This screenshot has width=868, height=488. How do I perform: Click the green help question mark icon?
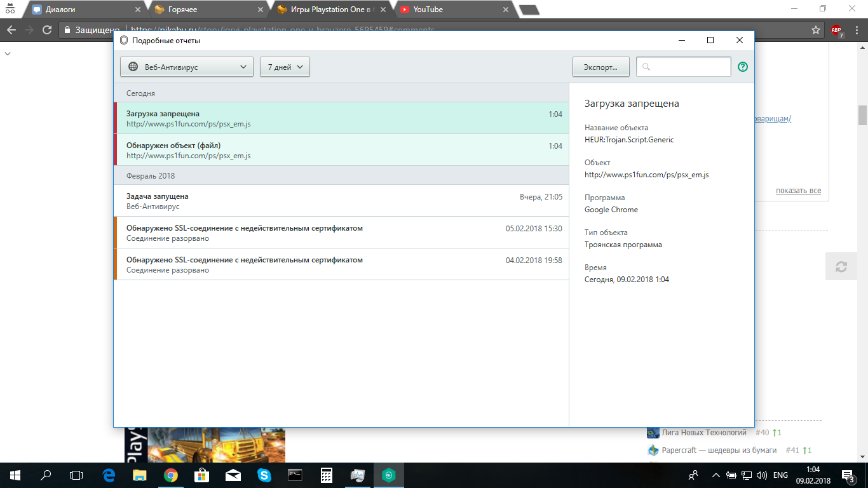tap(743, 67)
